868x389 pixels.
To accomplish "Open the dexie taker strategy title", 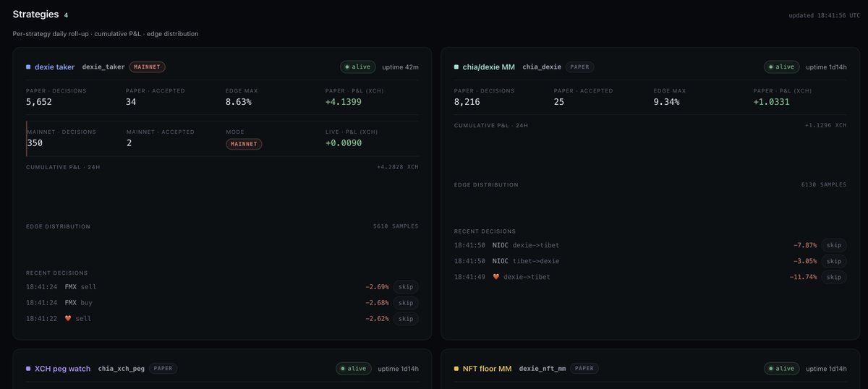I will coord(54,67).
